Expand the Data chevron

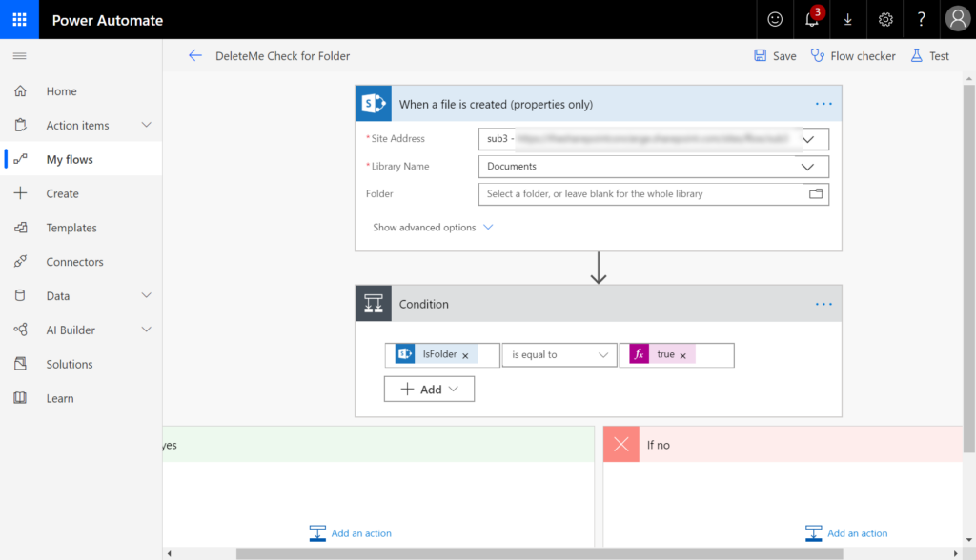[x=146, y=295]
